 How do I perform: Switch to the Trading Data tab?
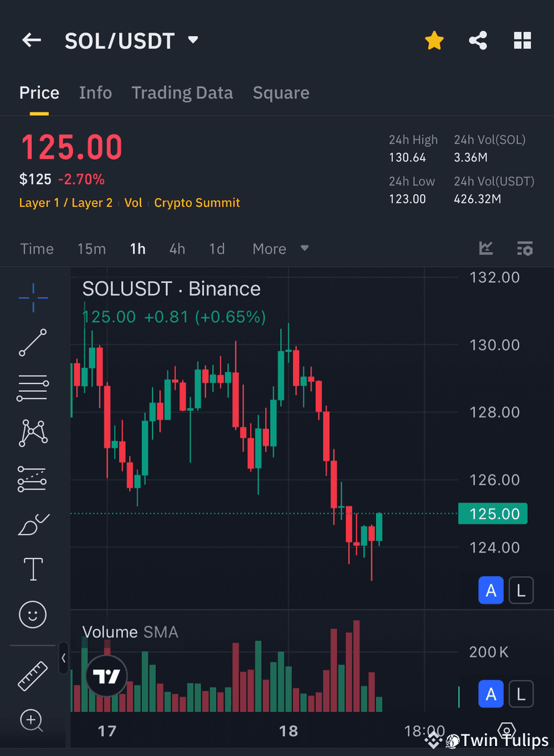coord(182,92)
